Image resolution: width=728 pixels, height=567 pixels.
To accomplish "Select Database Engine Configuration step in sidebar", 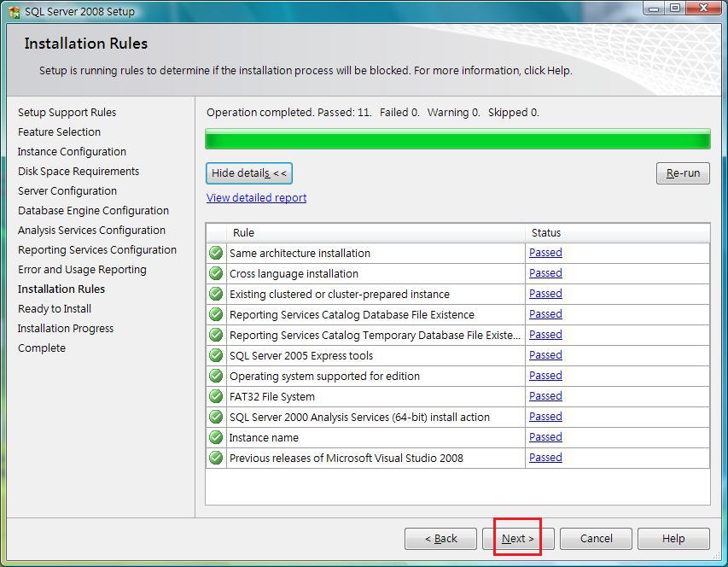I will pyautogui.click(x=93, y=210).
